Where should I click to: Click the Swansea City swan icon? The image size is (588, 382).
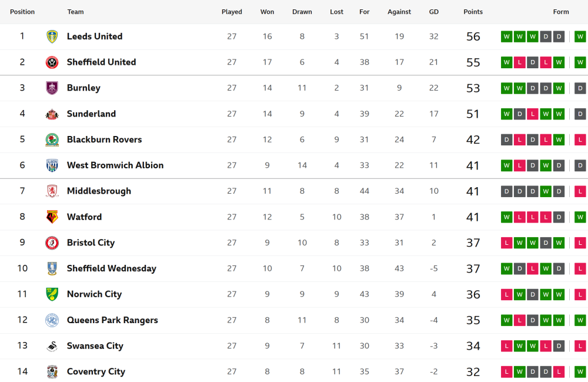pyautogui.click(x=52, y=346)
